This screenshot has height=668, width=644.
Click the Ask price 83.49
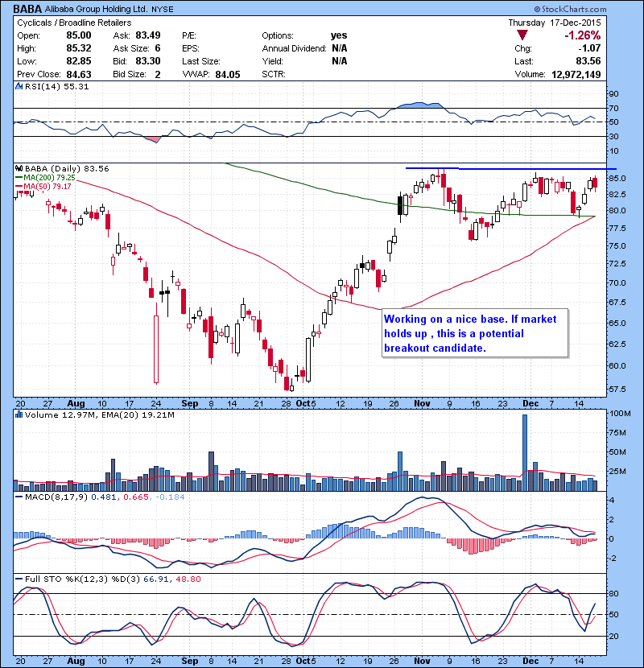[148, 35]
